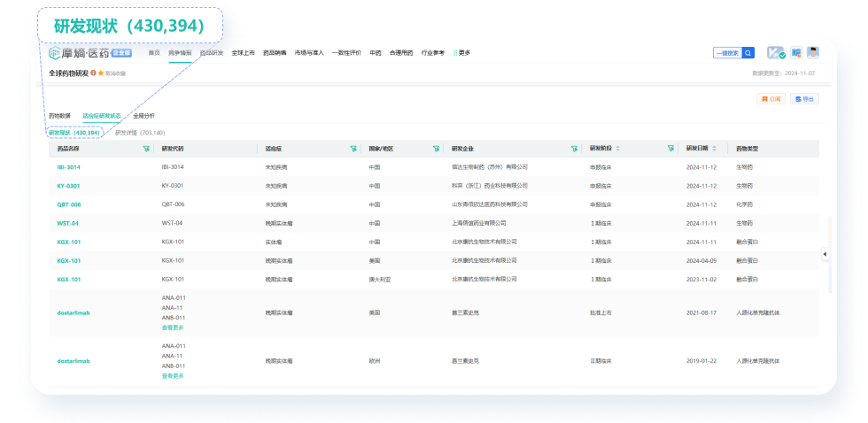Open 全球上市 navigation item
868x423 pixels.
(x=243, y=53)
